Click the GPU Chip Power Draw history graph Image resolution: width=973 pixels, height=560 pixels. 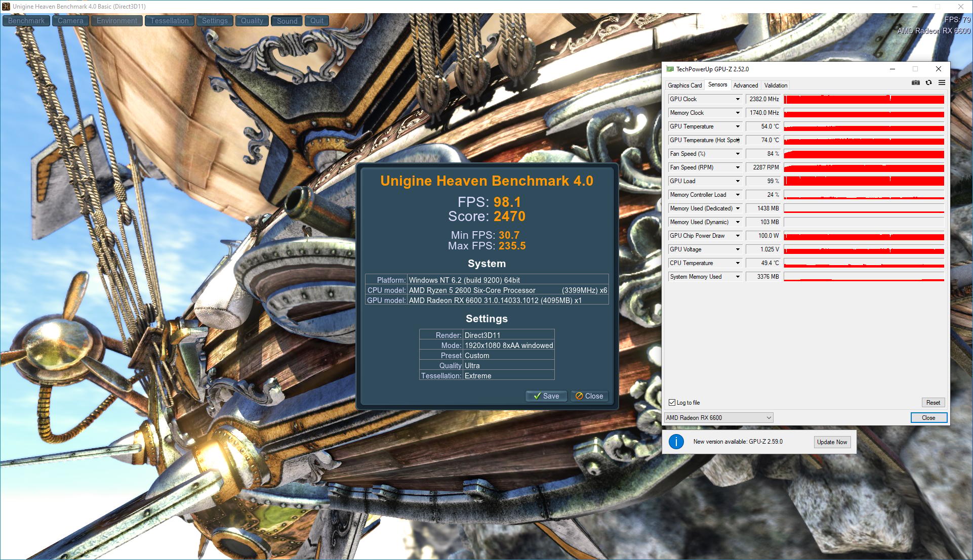[864, 236]
